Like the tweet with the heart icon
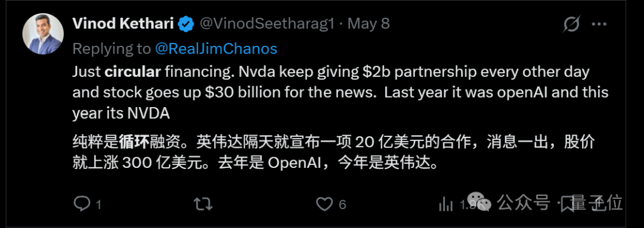 [x=324, y=204]
